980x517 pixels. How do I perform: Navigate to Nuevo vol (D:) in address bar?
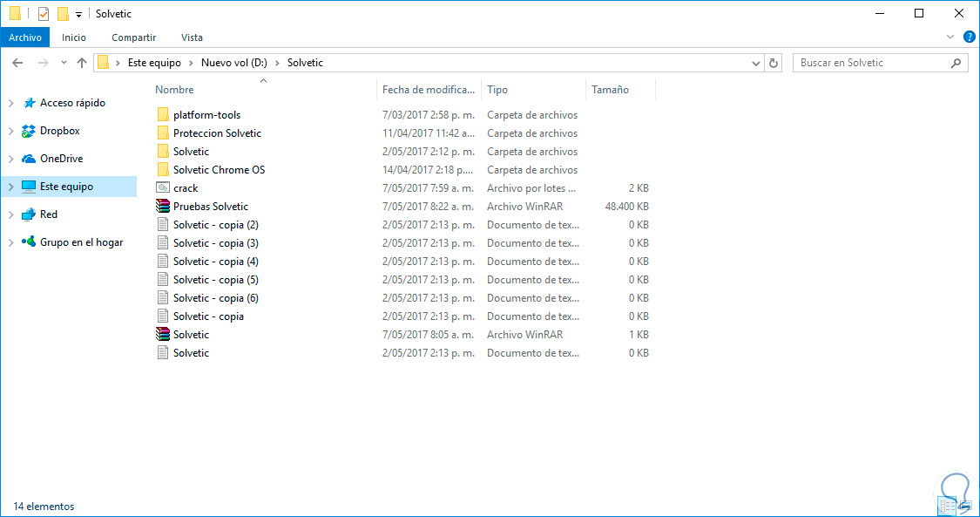pos(233,63)
